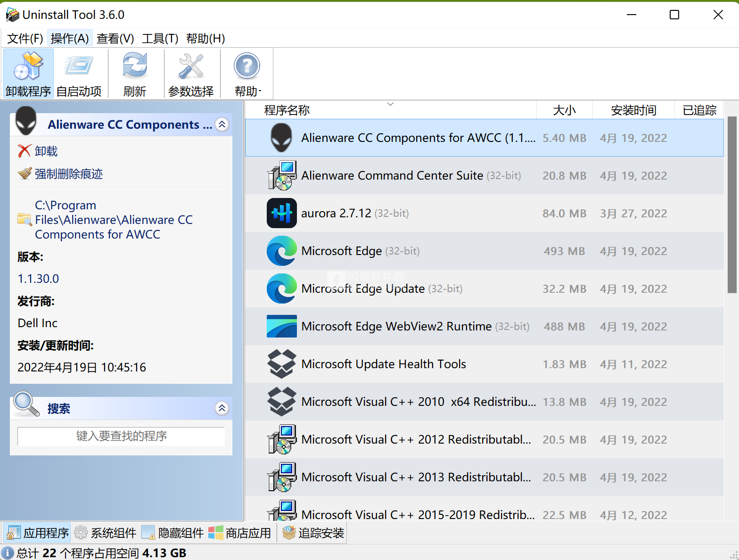
Task: Switch to the 商店应用 tab
Action: [240, 533]
